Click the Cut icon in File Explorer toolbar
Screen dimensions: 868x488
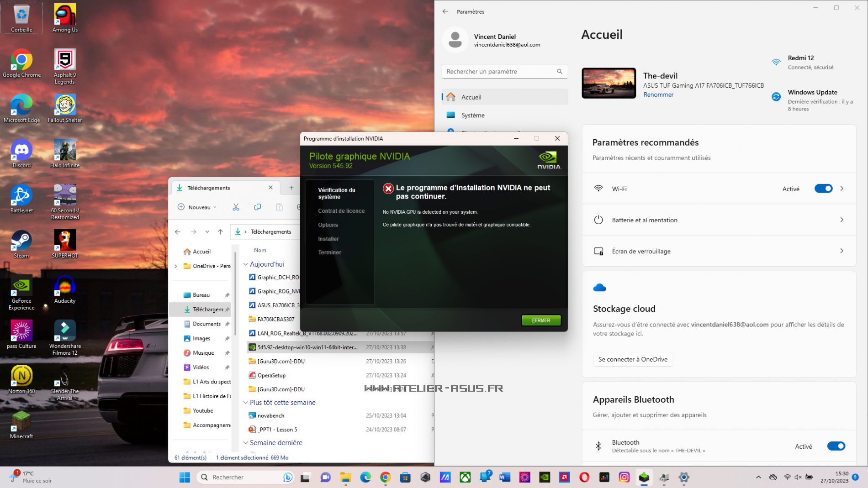(236, 207)
